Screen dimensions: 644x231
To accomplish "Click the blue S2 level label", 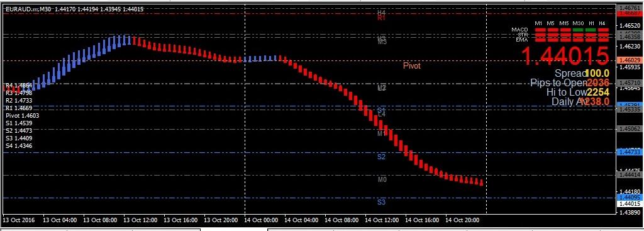I will 382,157.
